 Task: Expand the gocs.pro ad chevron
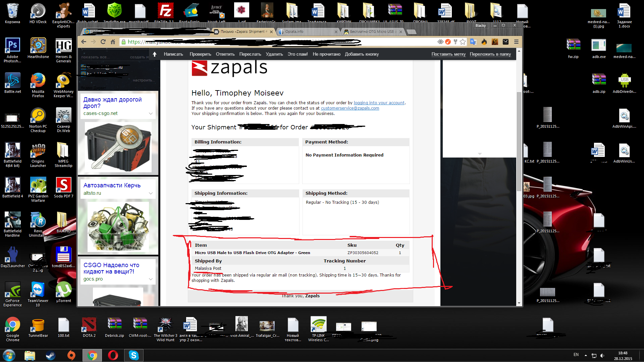tap(151, 279)
